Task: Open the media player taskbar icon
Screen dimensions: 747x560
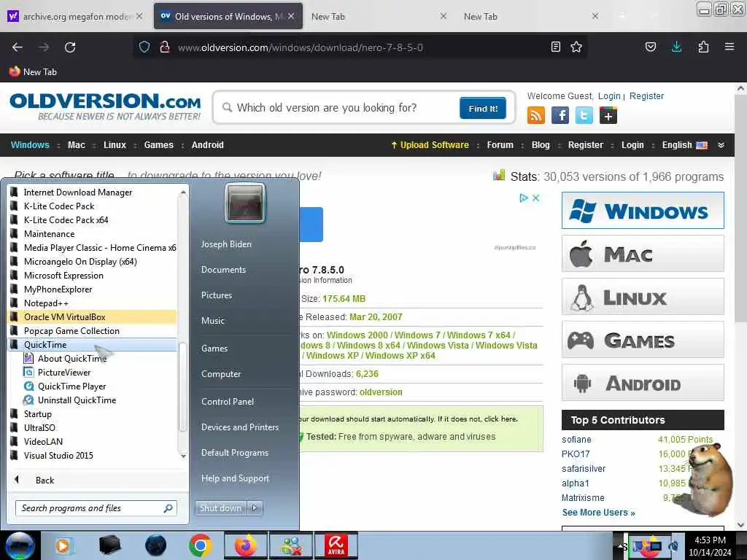Action: [63, 545]
